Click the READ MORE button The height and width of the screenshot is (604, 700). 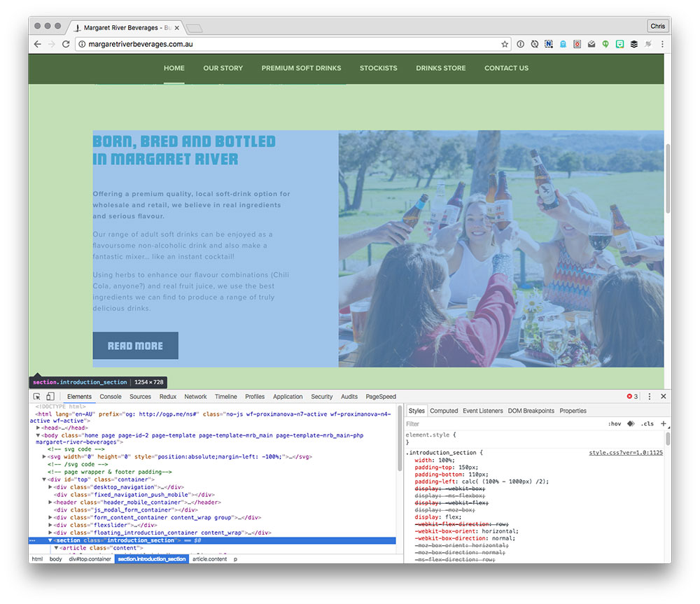tap(135, 346)
